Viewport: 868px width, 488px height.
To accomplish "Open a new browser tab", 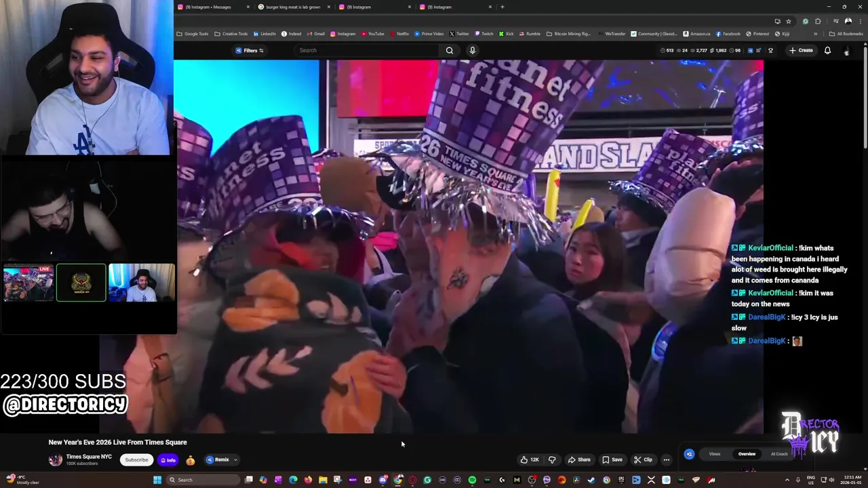I will 502,7.
